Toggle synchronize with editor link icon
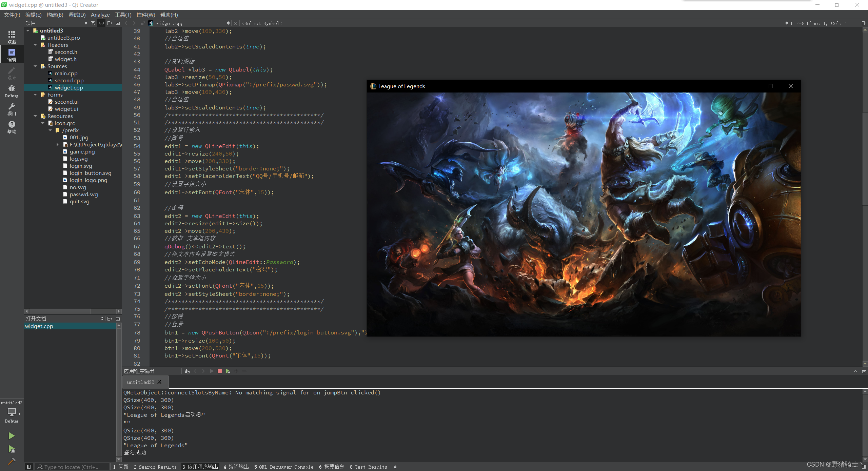Screen dimensions: 868x471 coord(101,23)
